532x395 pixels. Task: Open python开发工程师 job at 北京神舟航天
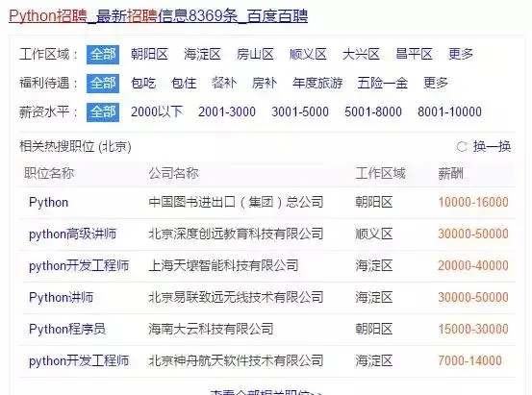(79, 361)
